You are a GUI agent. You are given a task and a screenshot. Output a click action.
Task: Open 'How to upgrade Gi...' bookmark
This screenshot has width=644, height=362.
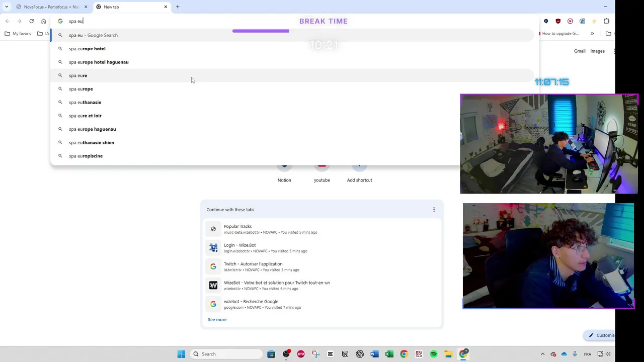pyautogui.click(x=559, y=34)
